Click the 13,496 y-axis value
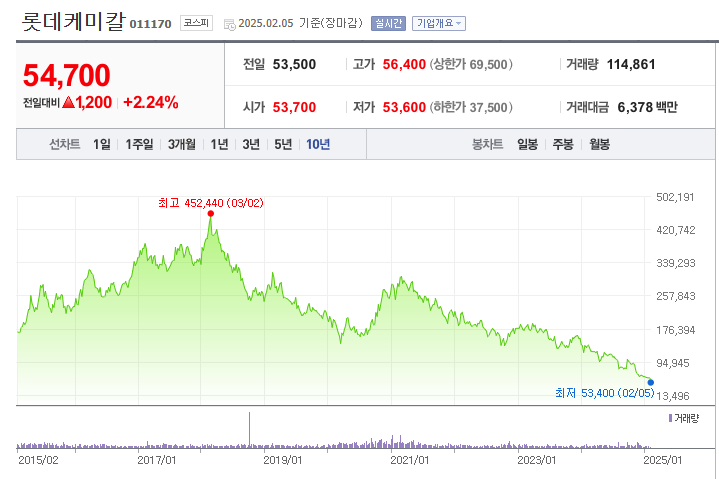 (x=673, y=396)
